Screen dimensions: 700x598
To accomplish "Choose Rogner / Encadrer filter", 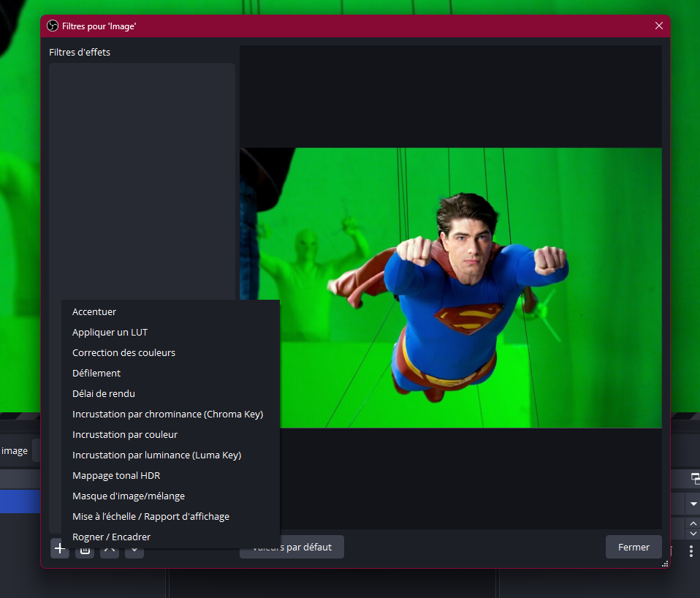I will coord(170,537).
